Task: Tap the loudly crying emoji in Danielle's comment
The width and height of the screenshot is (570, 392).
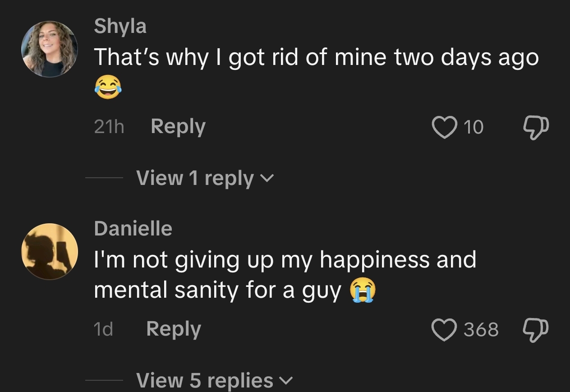Action: point(362,290)
